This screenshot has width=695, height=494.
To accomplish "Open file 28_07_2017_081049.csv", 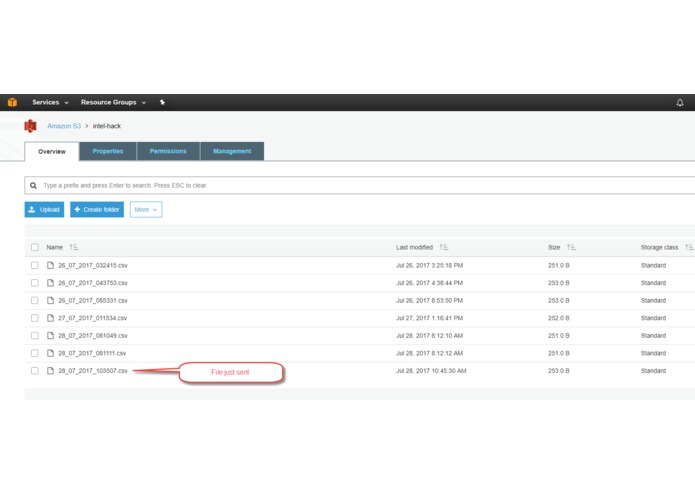I will 93,335.
